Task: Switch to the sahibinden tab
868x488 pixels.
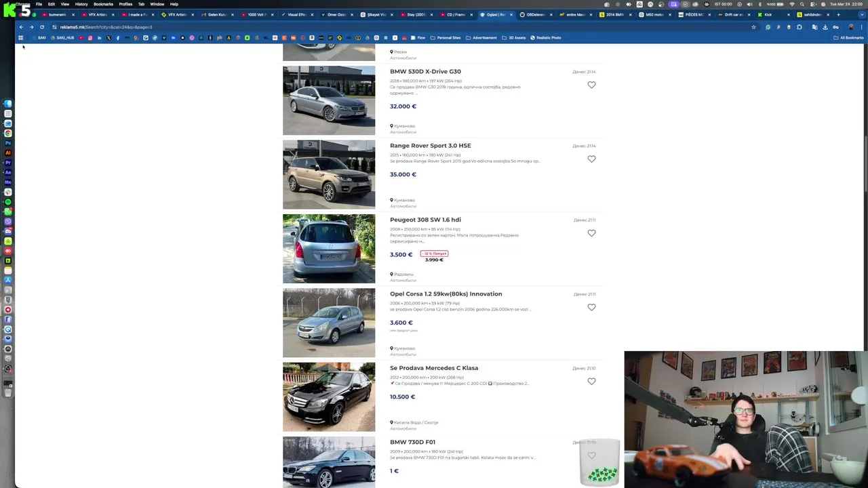Action: (814, 14)
